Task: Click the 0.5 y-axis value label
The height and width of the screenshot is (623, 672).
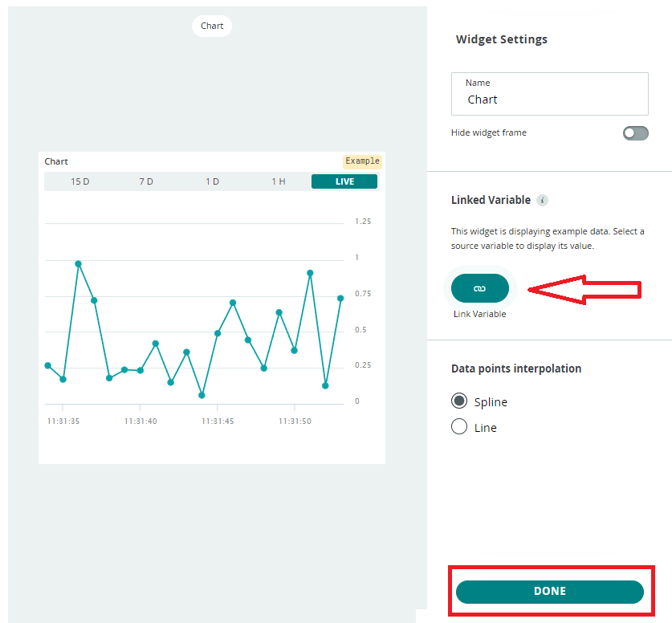Action: click(x=360, y=329)
